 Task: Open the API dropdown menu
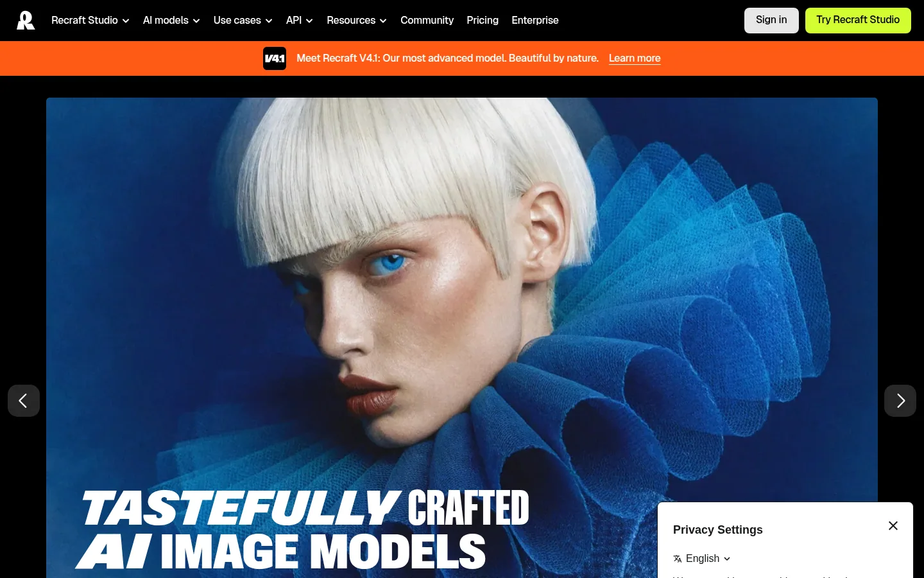coord(300,21)
